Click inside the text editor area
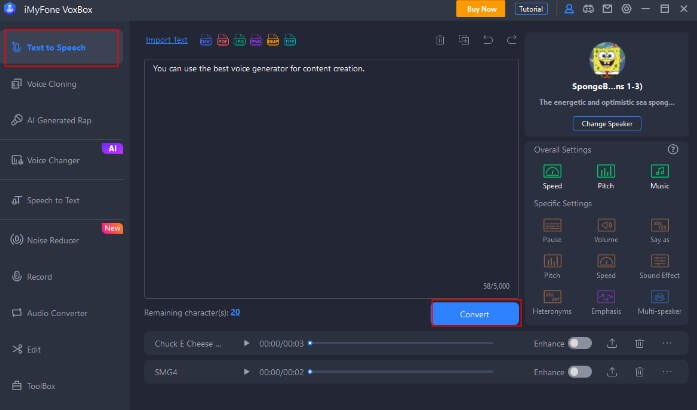Screen dimensions: 697x410 331,178
